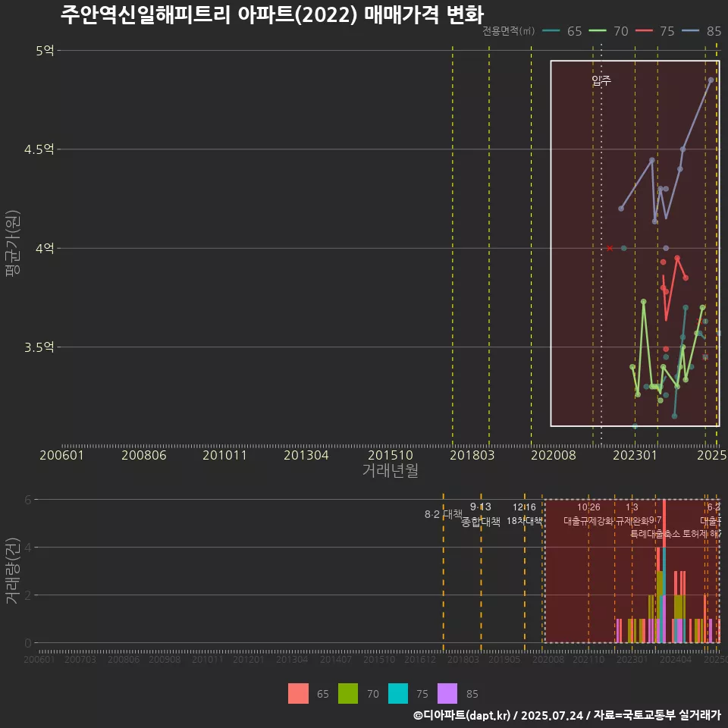Screen dimensions: 728x728
Task: Click the '5억' y-axis label
Action: tap(45, 50)
